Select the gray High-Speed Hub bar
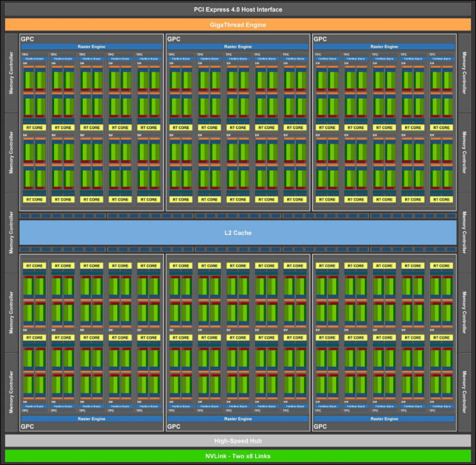Viewport: 476px width, 465px height. [238, 441]
